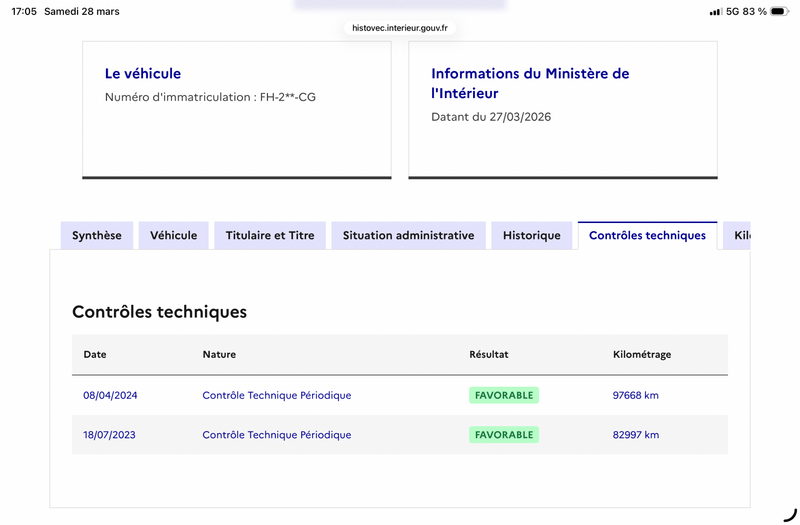Open the Situation administrative tab
Viewport: 800px width, 525px height.
coord(408,236)
